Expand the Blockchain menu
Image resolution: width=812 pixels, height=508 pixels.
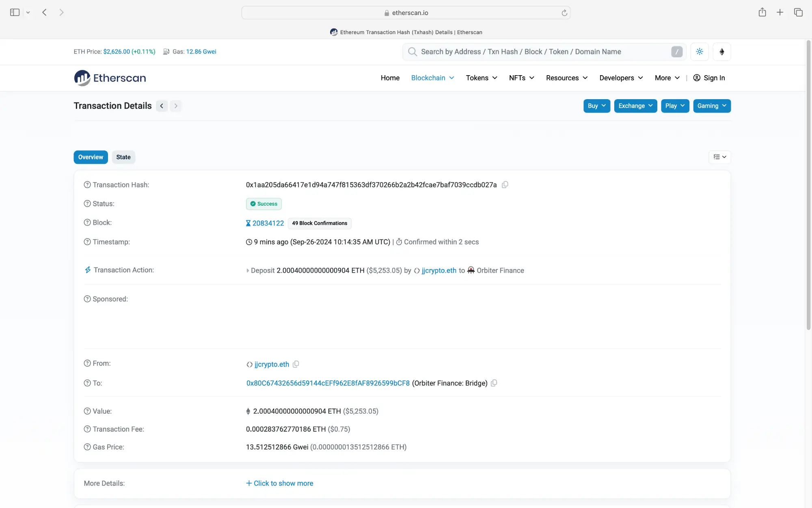click(432, 78)
